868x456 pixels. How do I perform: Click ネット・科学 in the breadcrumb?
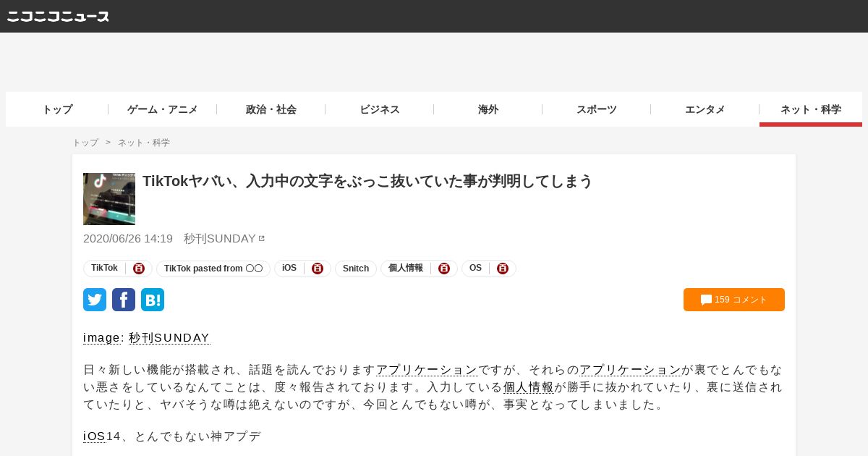pyautogui.click(x=144, y=143)
